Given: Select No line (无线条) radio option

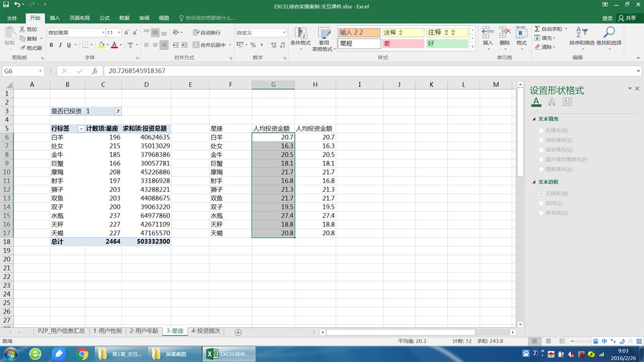Looking at the screenshot, I should point(541,194).
